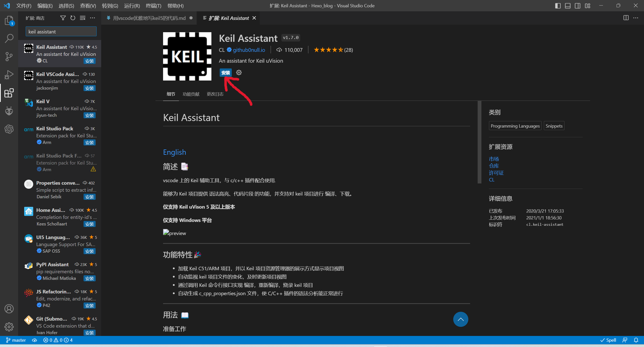Screen dimensions: 644x347
Task: Open the Manage gear menu at bottom
Action: tap(9, 327)
